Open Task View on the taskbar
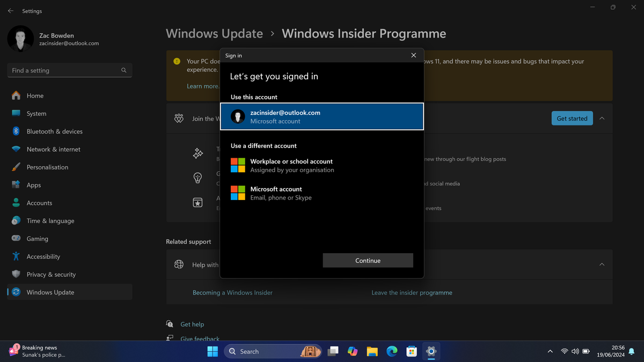The image size is (644, 362). 333,351
